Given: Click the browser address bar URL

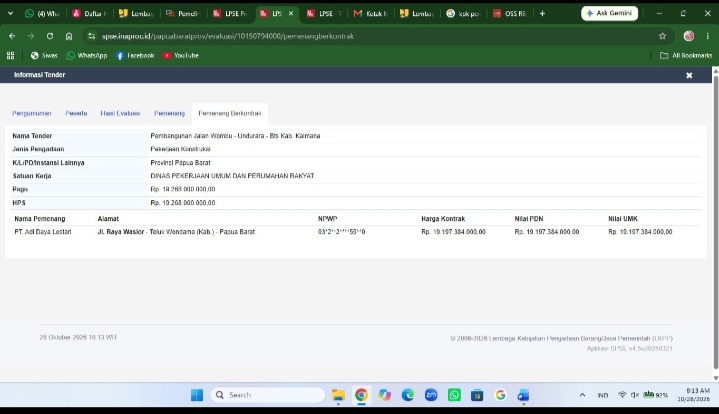Looking at the screenshot, I should tap(228, 36).
